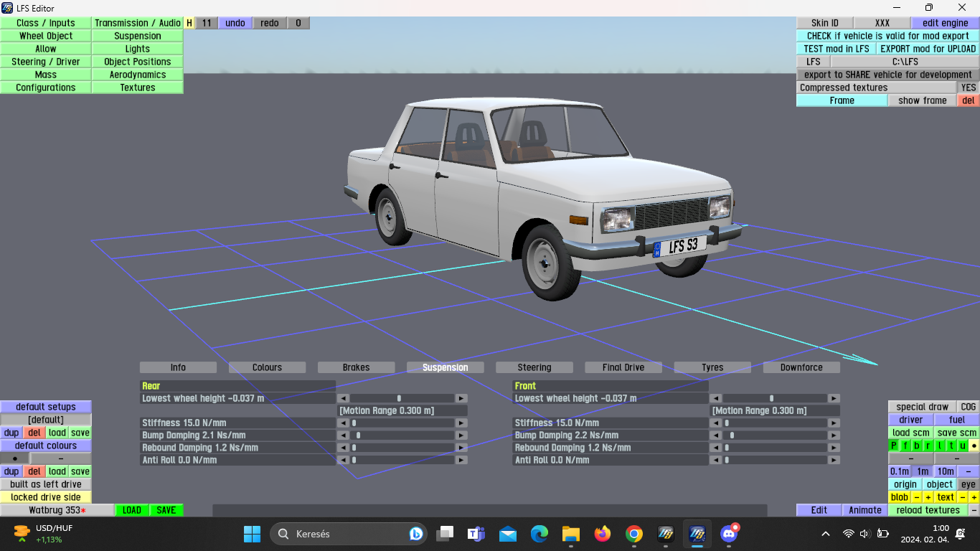Open the Wheel Object section
980x551 pixels.
click(46, 36)
